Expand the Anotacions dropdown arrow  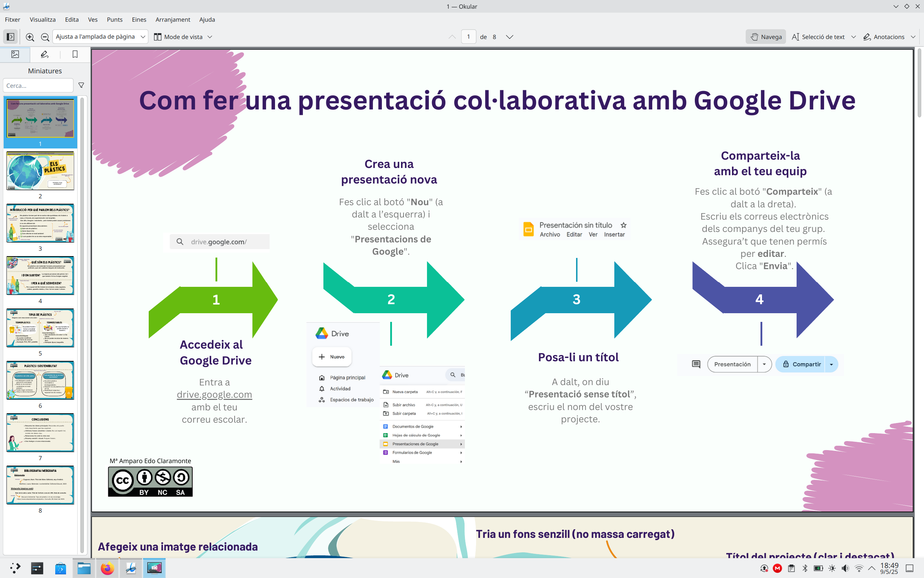913,37
